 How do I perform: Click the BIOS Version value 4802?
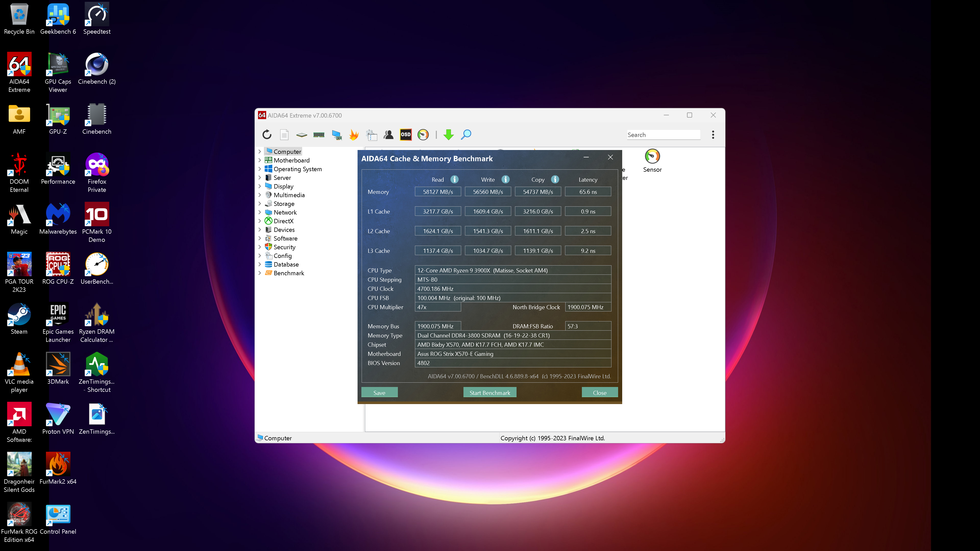coord(513,363)
